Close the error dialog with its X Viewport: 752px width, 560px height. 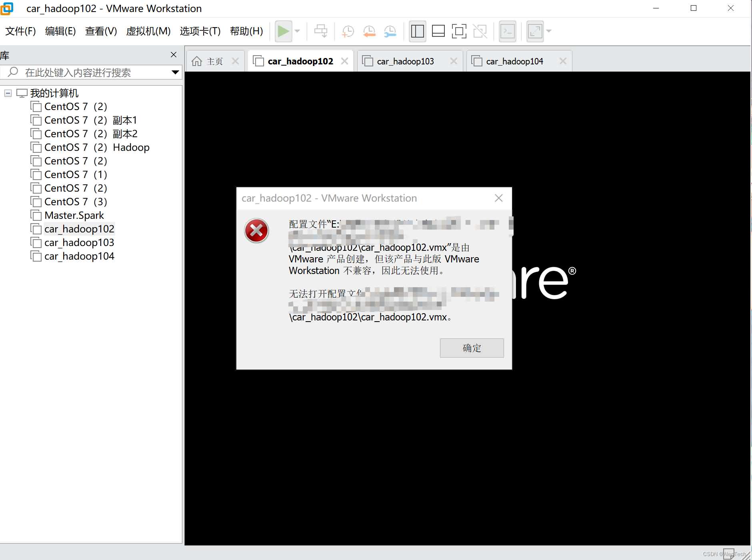[x=499, y=198]
